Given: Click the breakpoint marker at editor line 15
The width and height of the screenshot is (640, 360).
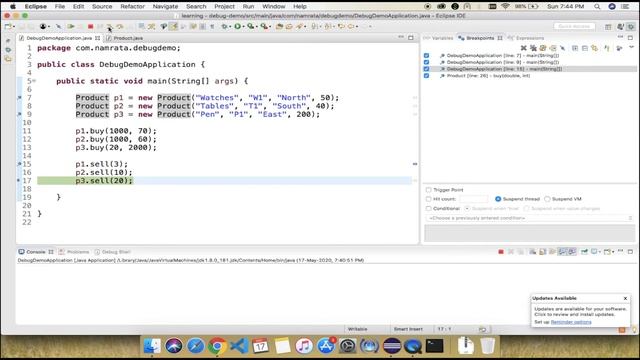Looking at the screenshot, I should tap(19, 164).
